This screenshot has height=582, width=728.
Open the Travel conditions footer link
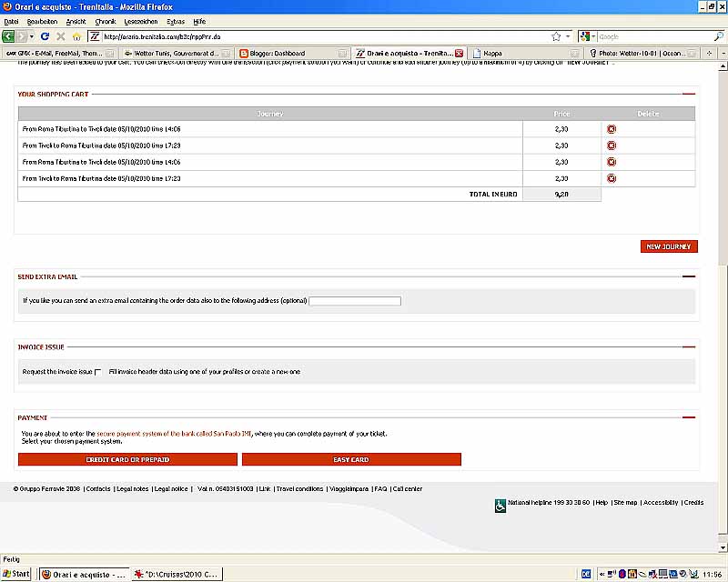coord(299,488)
